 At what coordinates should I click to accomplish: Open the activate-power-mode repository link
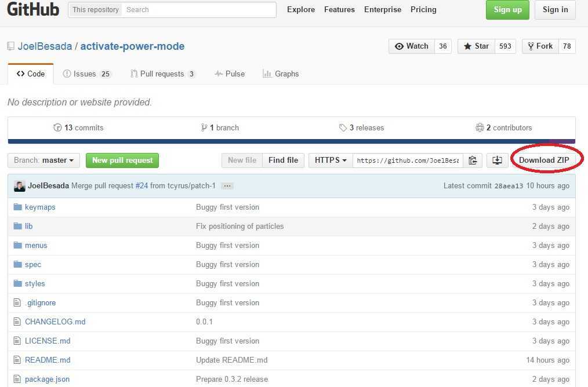point(132,46)
